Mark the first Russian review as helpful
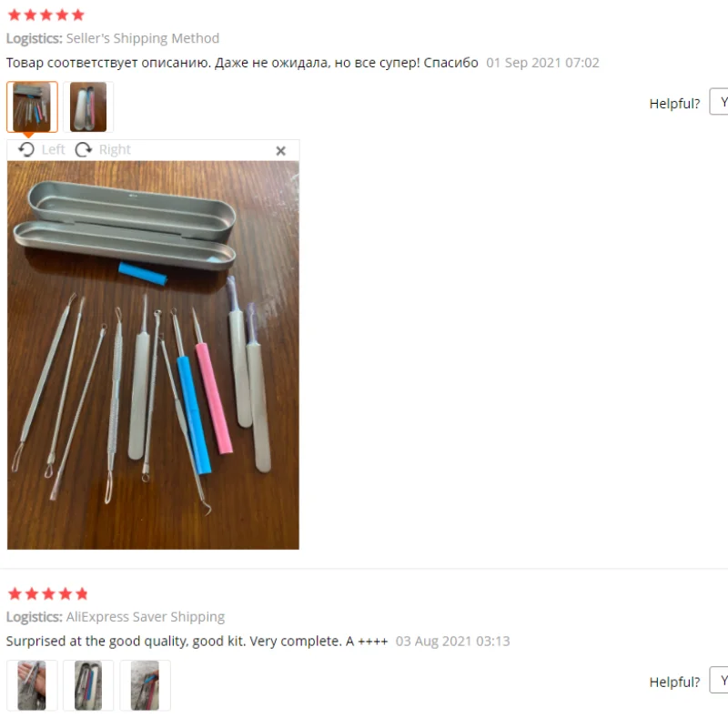This screenshot has height=728, width=728. click(718, 101)
